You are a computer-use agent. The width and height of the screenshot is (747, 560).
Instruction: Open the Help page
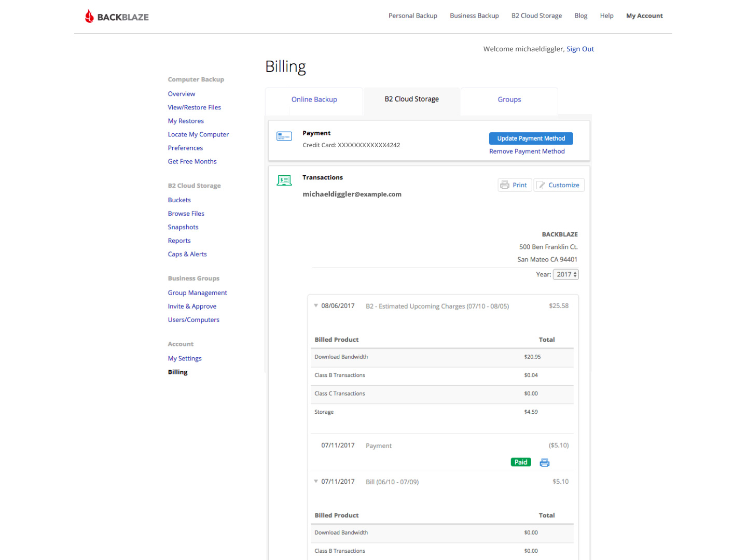click(606, 16)
